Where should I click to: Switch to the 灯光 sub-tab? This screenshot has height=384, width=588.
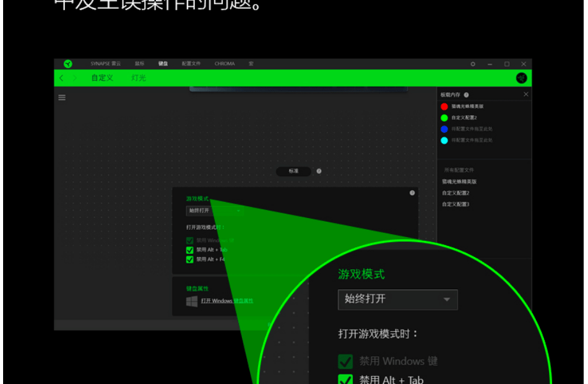(139, 78)
